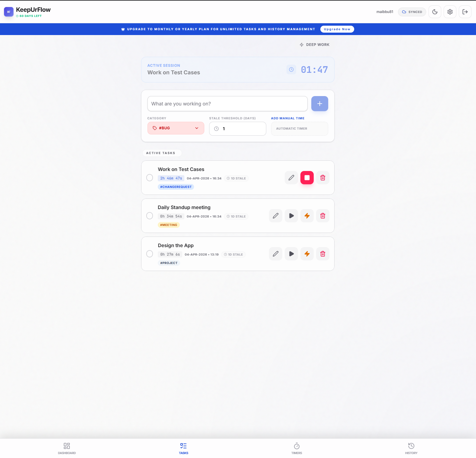Click the active session clock icon
476x458 pixels.
pos(291,69)
